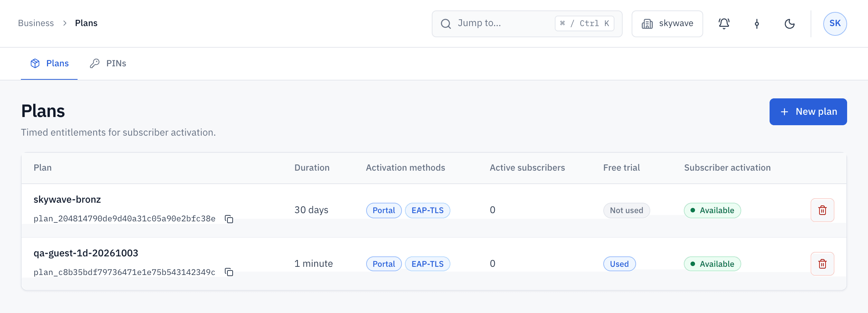Click the 1 minute duration cell
The height and width of the screenshot is (313, 868).
click(x=314, y=264)
